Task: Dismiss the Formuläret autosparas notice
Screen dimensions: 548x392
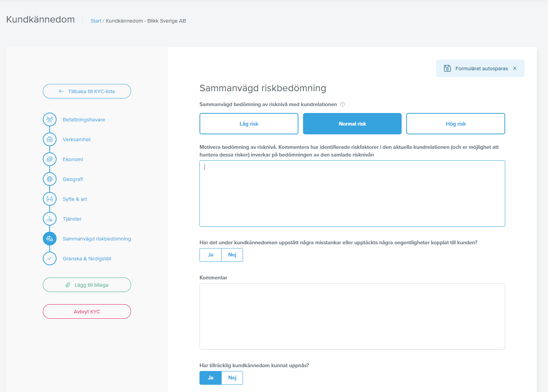Action: point(515,68)
